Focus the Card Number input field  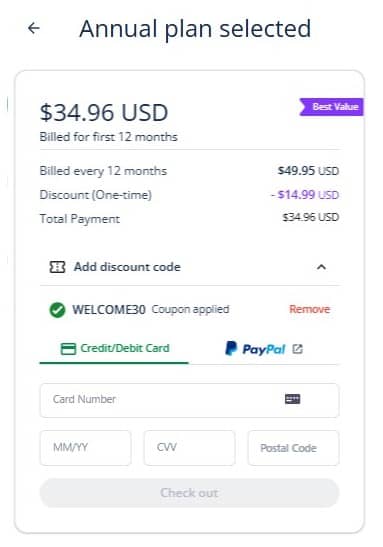tap(189, 400)
